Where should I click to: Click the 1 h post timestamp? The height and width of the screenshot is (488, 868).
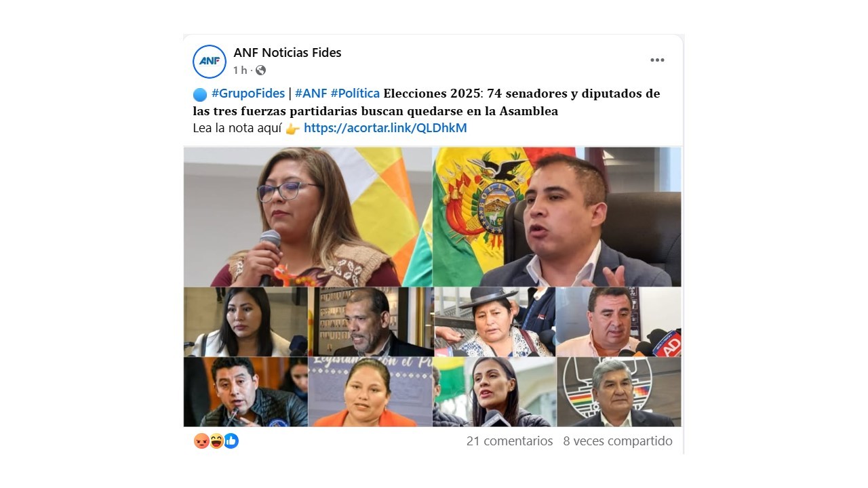pyautogui.click(x=240, y=70)
